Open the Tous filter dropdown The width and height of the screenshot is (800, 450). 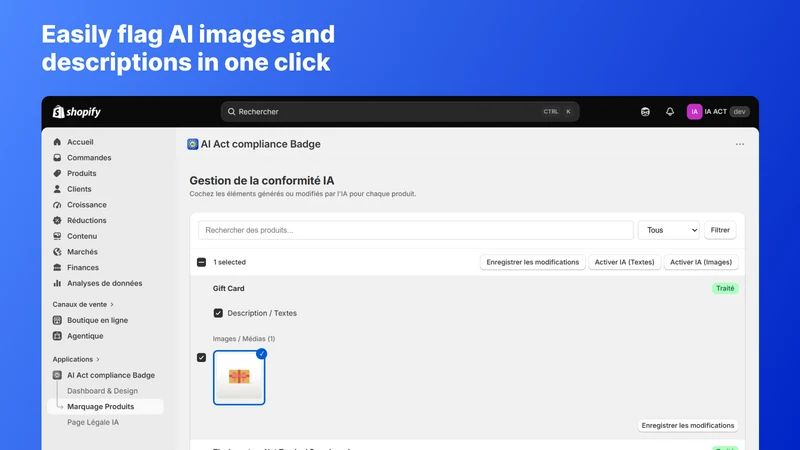click(669, 230)
